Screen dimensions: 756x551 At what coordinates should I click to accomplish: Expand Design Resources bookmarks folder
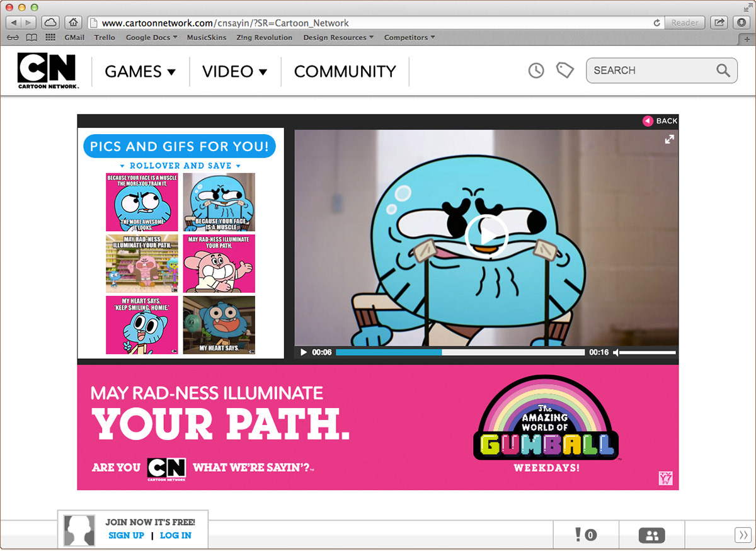pyautogui.click(x=338, y=38)
